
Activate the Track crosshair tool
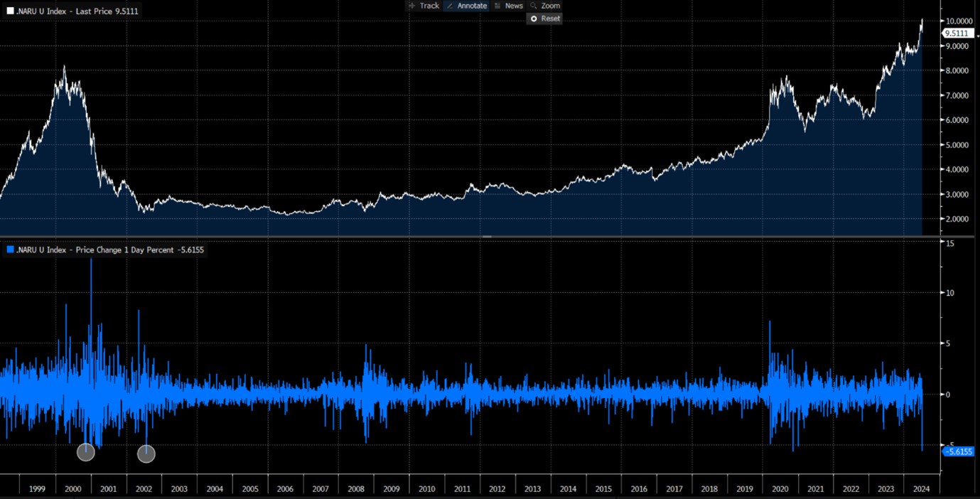click(x=424, y=6)
